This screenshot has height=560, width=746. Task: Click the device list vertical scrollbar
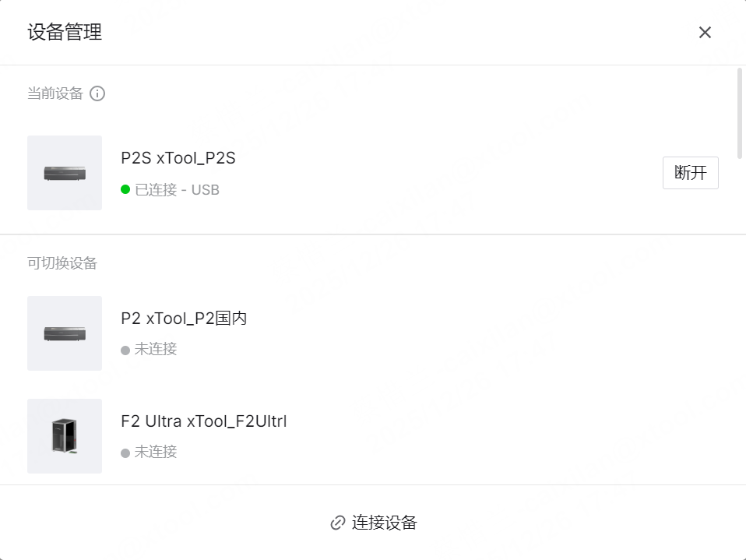[x=739, y=113]
